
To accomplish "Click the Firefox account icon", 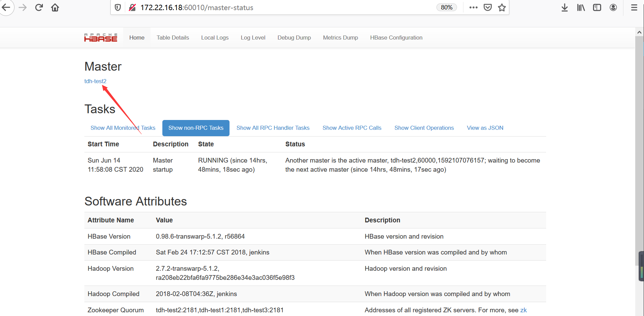I will 613,7.
